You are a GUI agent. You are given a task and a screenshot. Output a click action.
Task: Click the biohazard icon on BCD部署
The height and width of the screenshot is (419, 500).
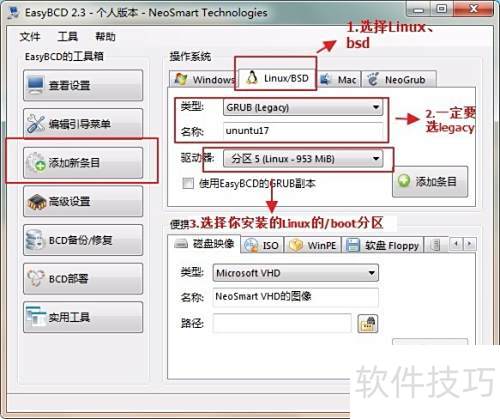[35, 278]
